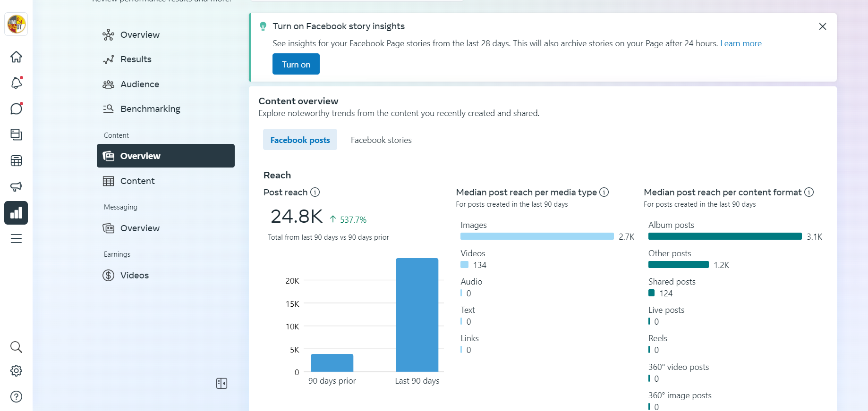
Task: Expand the all tools hamburger menu
Action: click(x=16, y=239)
